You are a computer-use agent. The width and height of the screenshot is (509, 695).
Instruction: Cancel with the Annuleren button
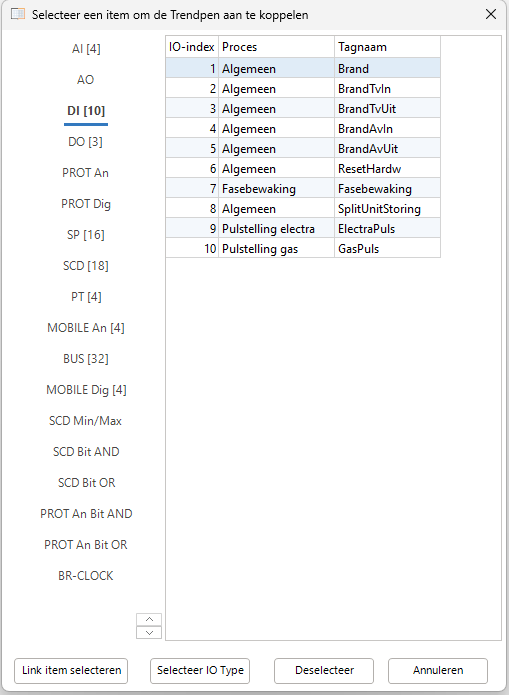coord(438,671)
